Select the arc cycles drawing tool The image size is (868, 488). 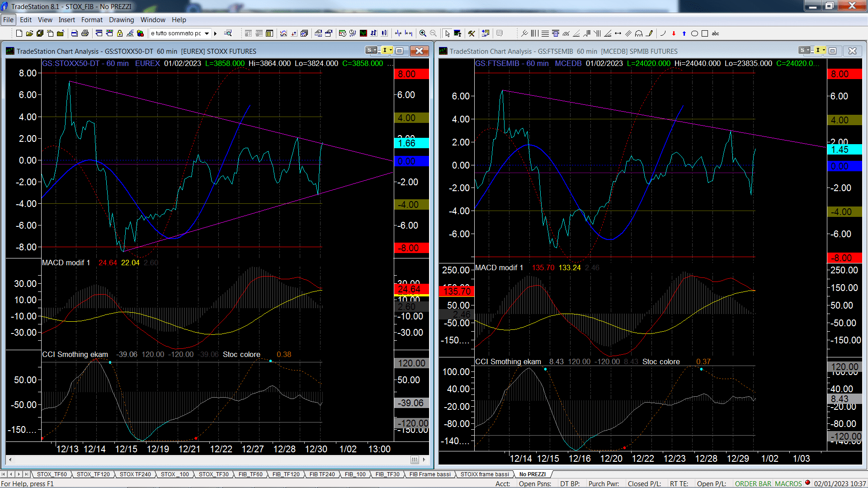639,33
